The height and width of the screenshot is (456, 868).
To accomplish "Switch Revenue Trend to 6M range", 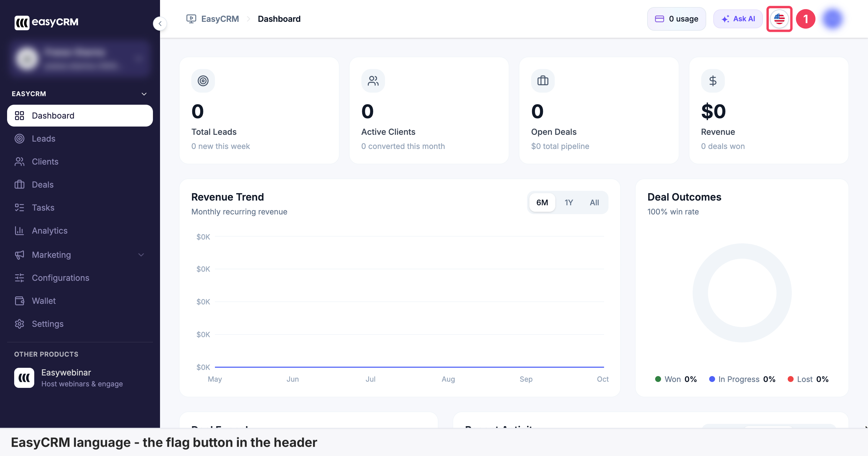I will (x=542, y=203).
